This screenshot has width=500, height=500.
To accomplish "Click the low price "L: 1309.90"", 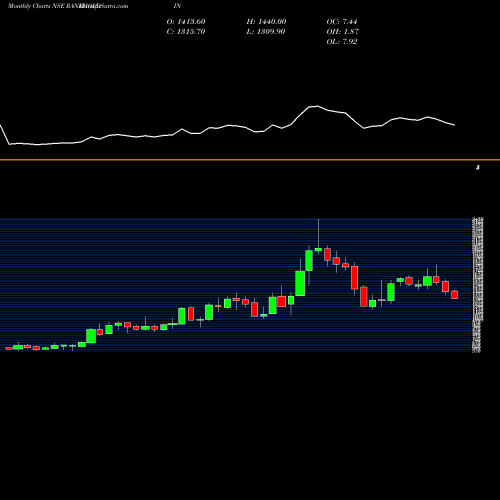I will coord(266,32).
